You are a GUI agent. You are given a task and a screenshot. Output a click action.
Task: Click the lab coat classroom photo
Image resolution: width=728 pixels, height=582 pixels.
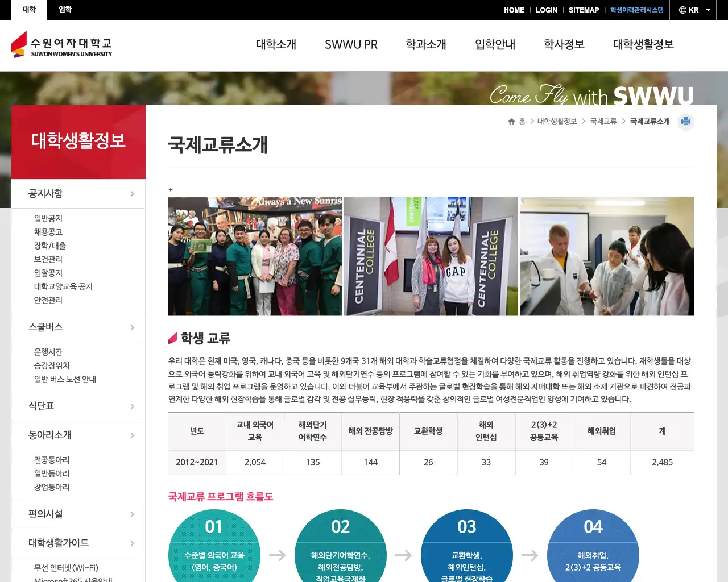click(x=607, y=256)
